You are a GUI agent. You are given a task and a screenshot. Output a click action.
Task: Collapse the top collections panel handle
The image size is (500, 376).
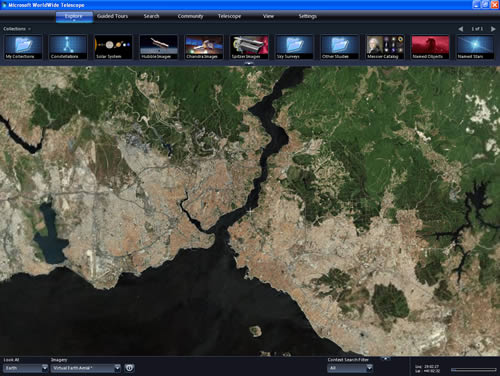pyautogui.click(x=249, y=63)
